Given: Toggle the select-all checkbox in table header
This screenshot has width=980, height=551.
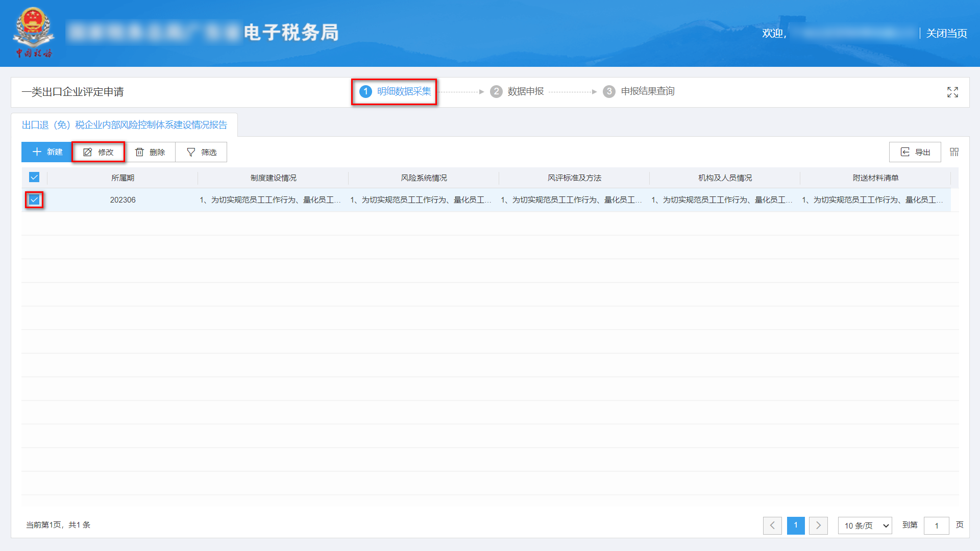Looking at the screenshot, I should 34,178.
